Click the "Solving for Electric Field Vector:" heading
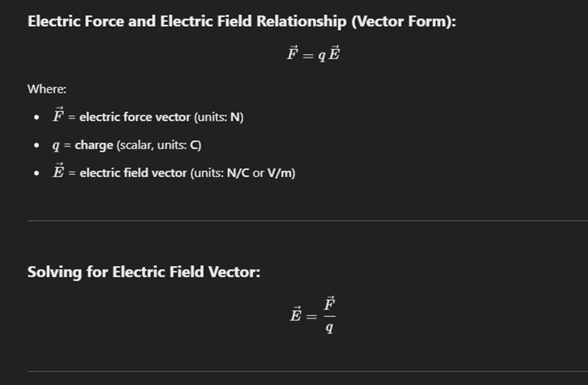 tap(144, 272)
